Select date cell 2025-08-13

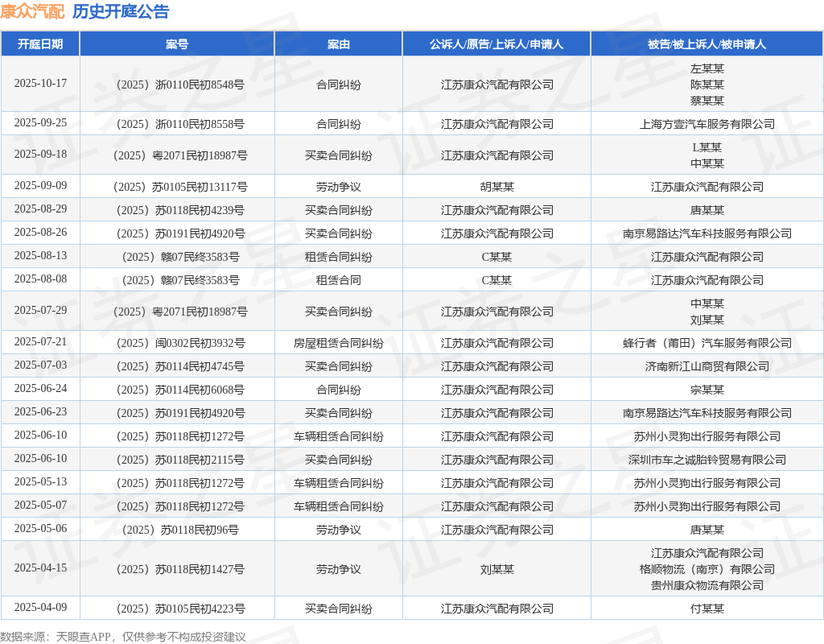(x=40, y=256)
